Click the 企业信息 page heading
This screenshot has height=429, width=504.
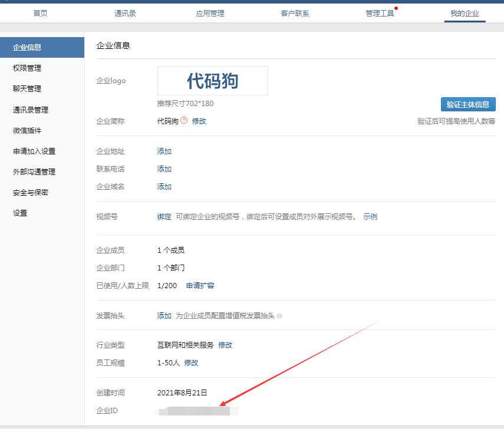113,45
